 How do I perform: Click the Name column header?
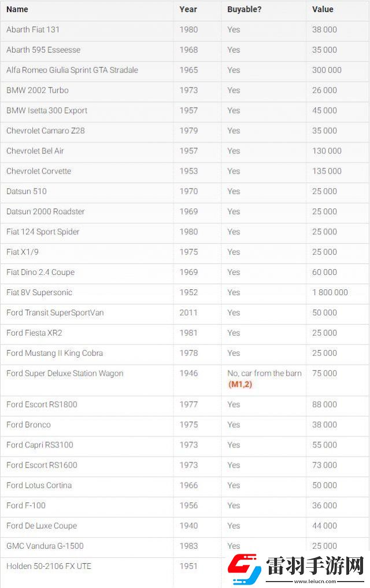[x=17, y=9]
